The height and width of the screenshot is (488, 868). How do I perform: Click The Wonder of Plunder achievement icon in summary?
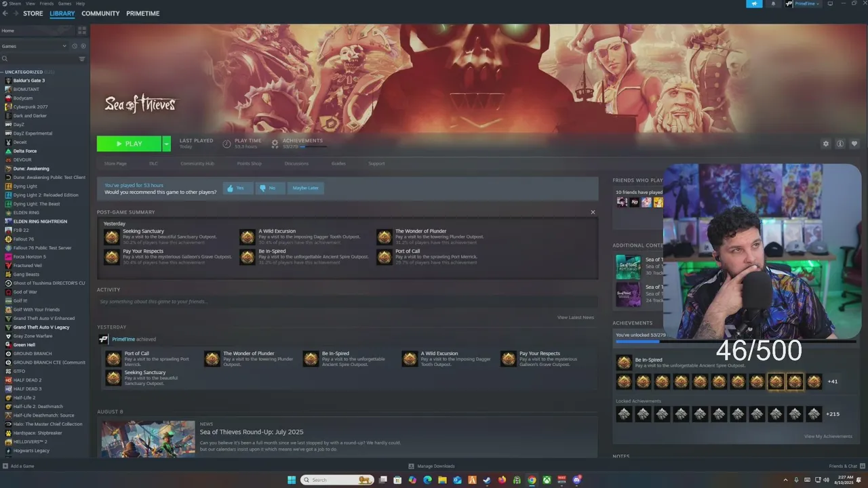pos(384,237)
